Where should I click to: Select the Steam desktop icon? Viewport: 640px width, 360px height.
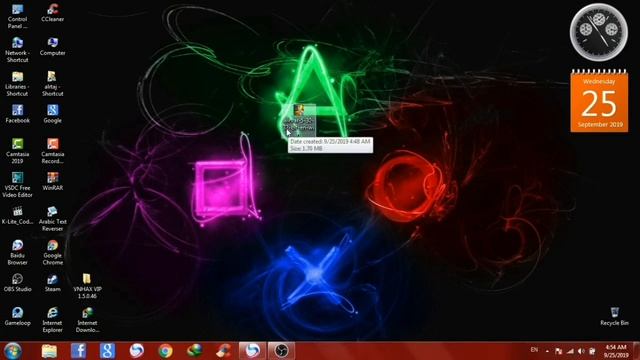pos(52,282)
